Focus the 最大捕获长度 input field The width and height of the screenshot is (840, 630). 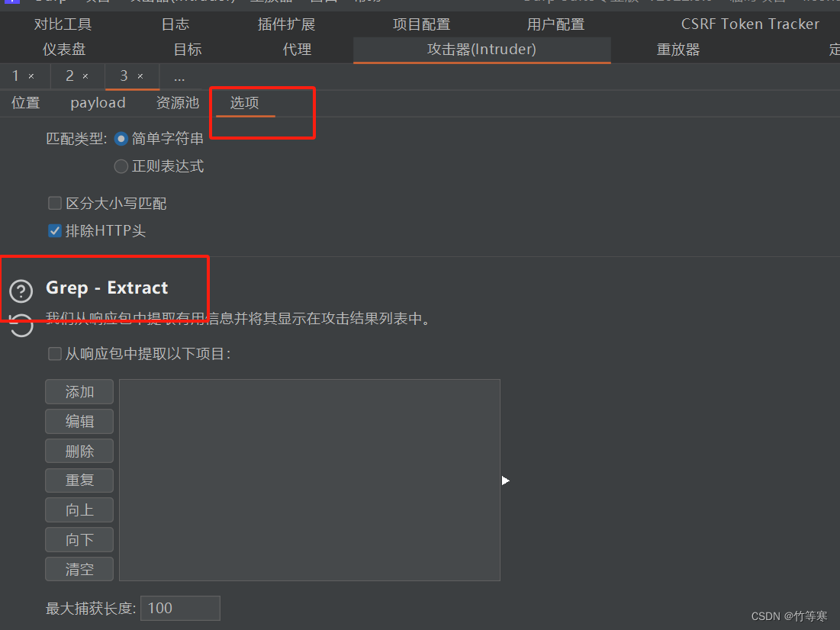pos(180,608)
